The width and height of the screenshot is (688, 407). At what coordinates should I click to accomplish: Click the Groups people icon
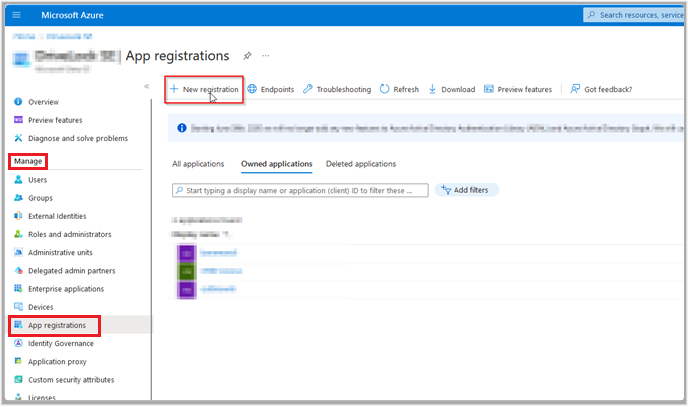18,198
